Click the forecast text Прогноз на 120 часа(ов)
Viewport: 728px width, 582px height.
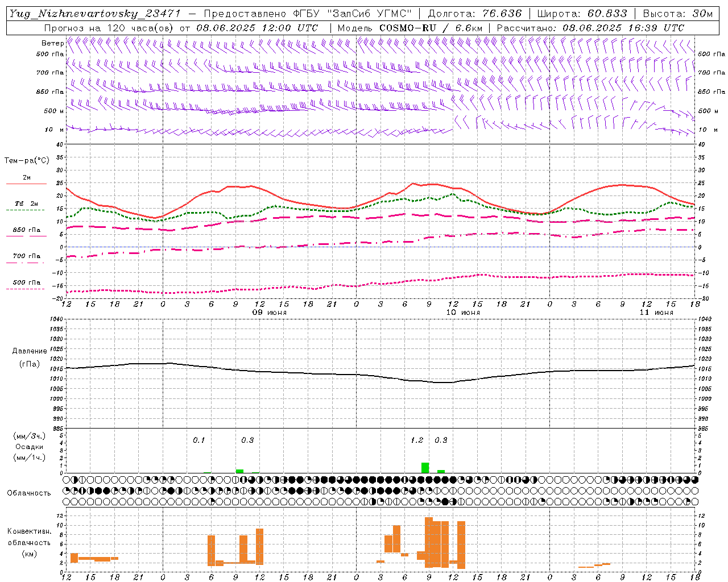click(x=110, y=28)
